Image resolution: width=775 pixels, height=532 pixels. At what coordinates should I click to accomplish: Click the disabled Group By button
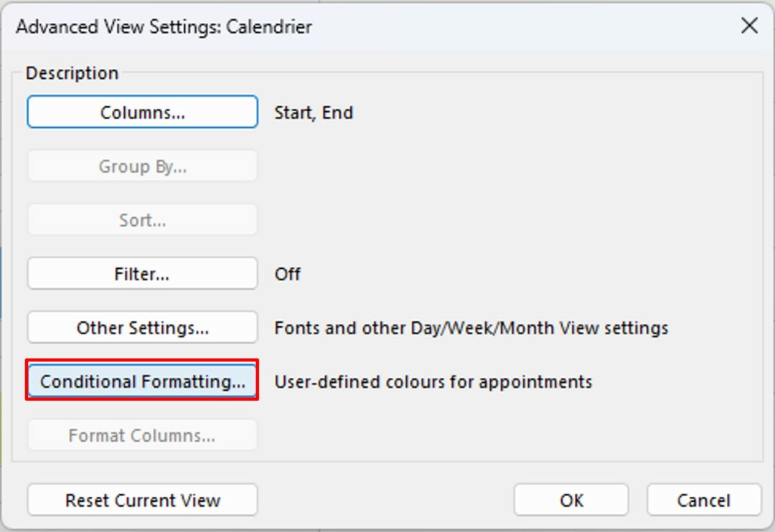pyautogui.click(x=141, y=166)
